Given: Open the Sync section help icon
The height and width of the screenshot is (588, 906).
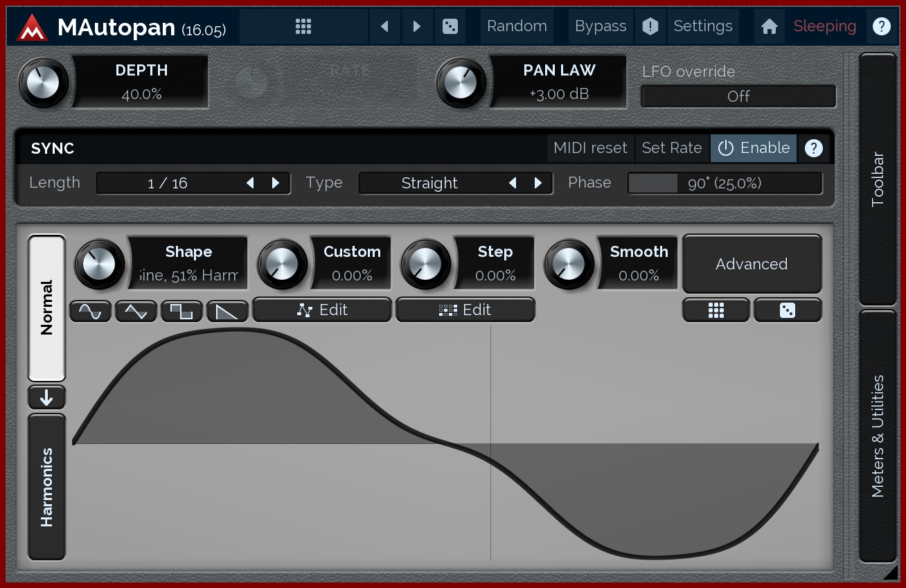Looking at the screenshot, I should (x=814, y=148).
